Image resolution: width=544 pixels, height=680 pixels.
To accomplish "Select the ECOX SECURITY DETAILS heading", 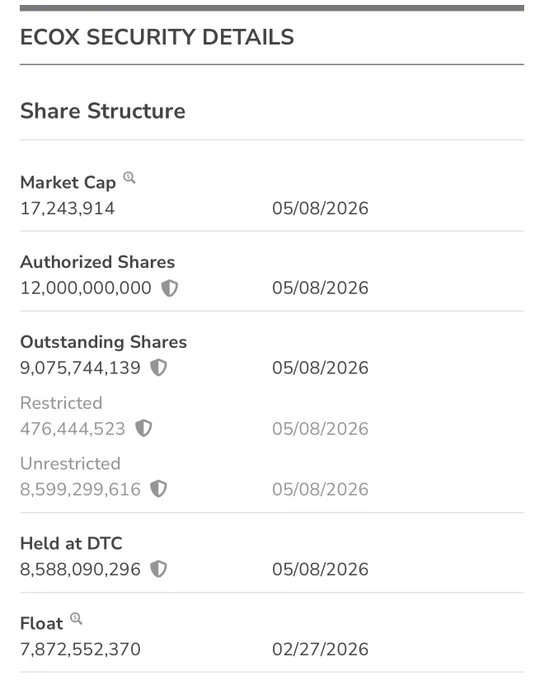I will tap(157, 37).
